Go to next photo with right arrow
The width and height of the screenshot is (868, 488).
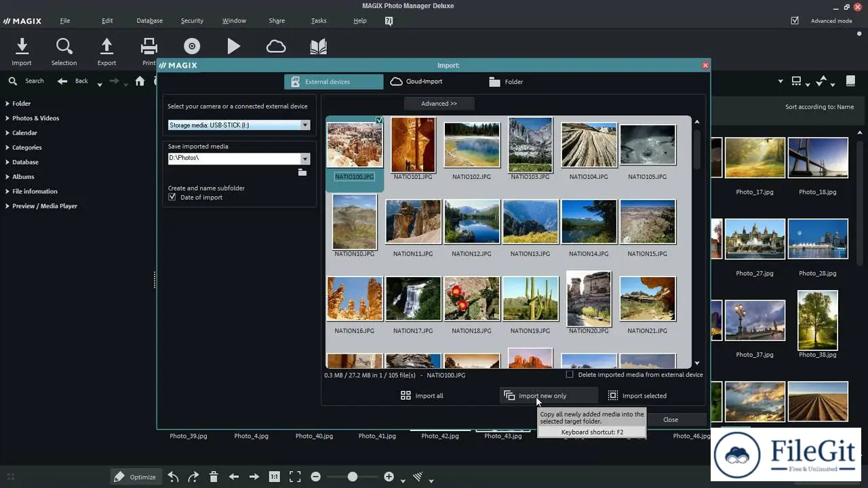pos(254,476)
